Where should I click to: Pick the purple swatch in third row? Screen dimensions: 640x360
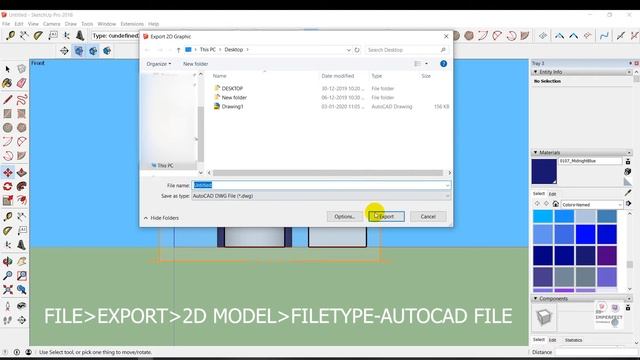607,256
